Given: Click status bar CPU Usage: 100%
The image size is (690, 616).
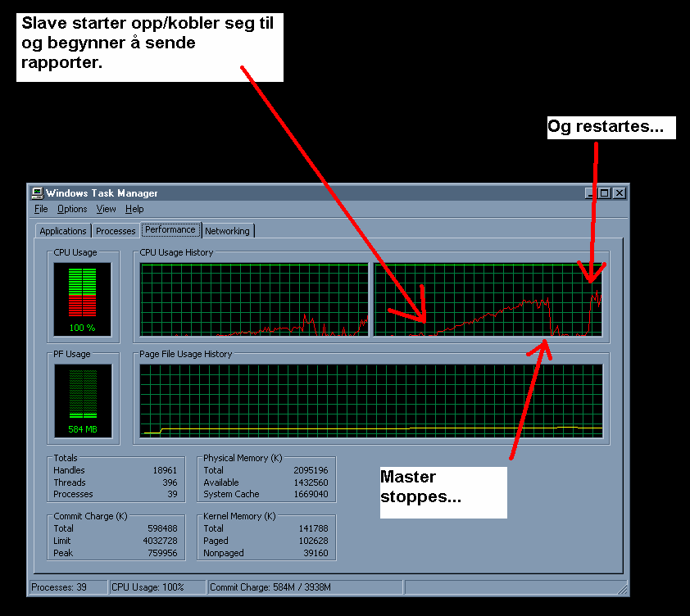Looking at the screenshot, I should pyautogui.click(x=157, y=587).
